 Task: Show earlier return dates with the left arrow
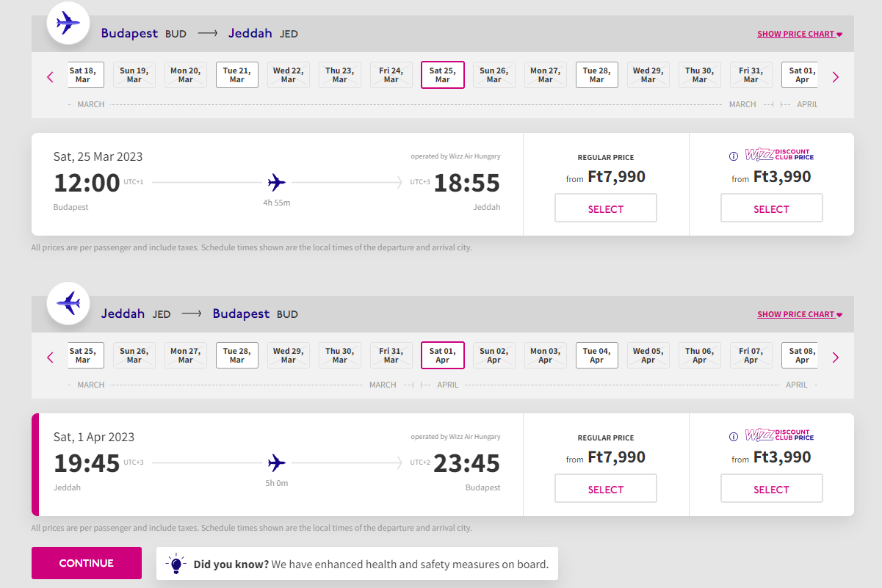coord(50,357)
